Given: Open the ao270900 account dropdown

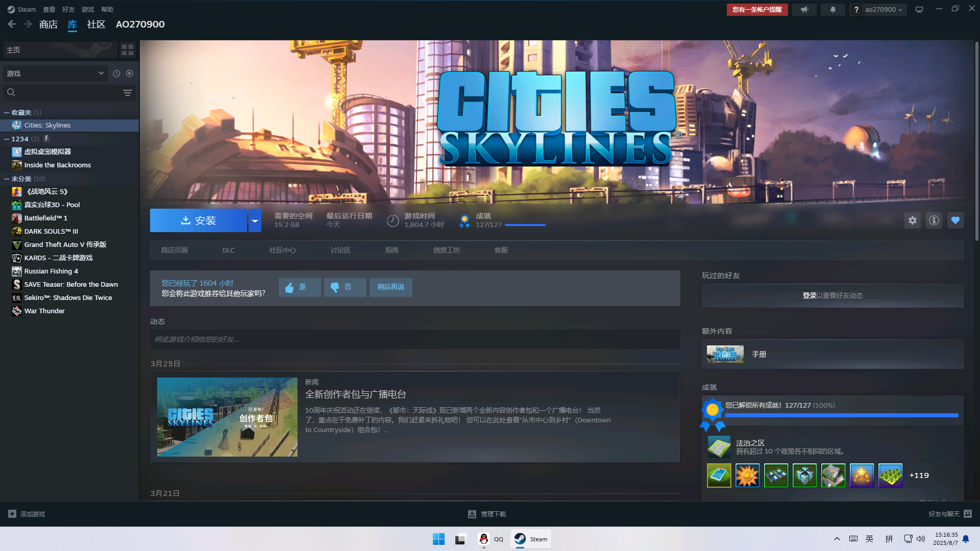Looking at the screenshot, I should pyautogui.click(x=884, y=10).
